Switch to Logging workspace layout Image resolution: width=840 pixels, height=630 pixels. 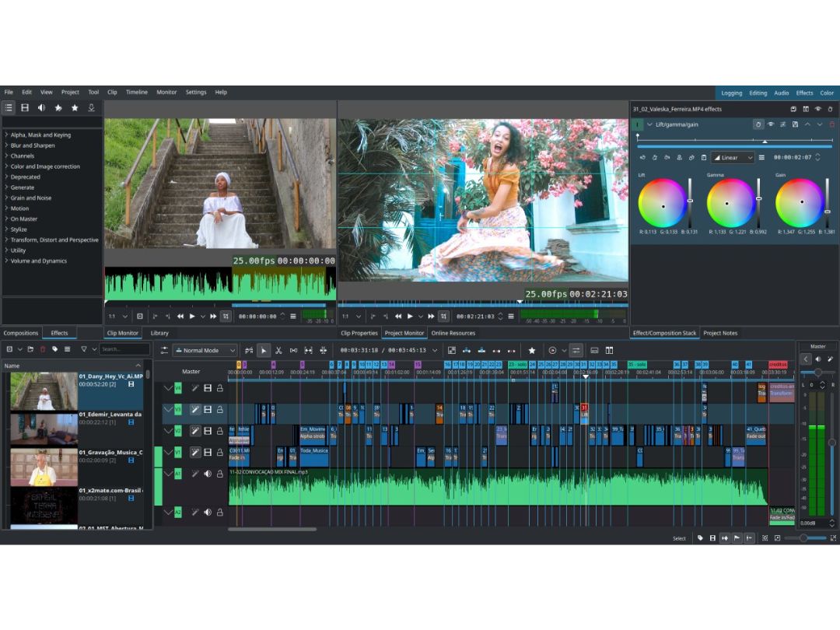click(731, 93)
